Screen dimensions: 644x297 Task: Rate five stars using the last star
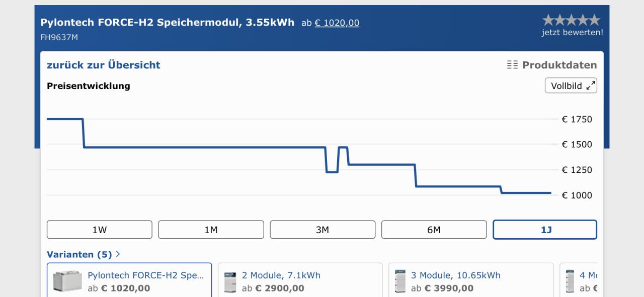tap(595, 20)
